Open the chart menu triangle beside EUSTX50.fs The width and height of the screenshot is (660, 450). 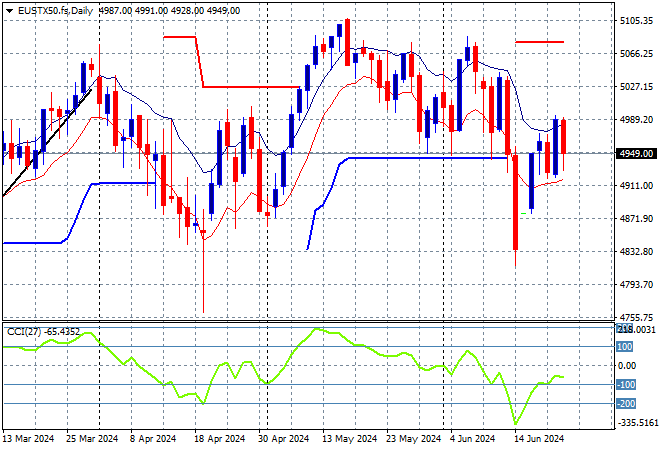tap(9, 11)
